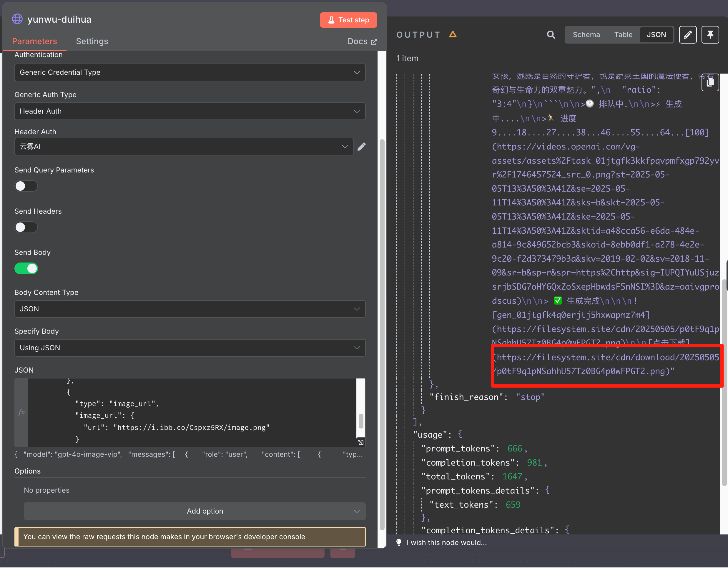Click the yunwu-duihua node title

pyautogui.click(x=59, y=19)
